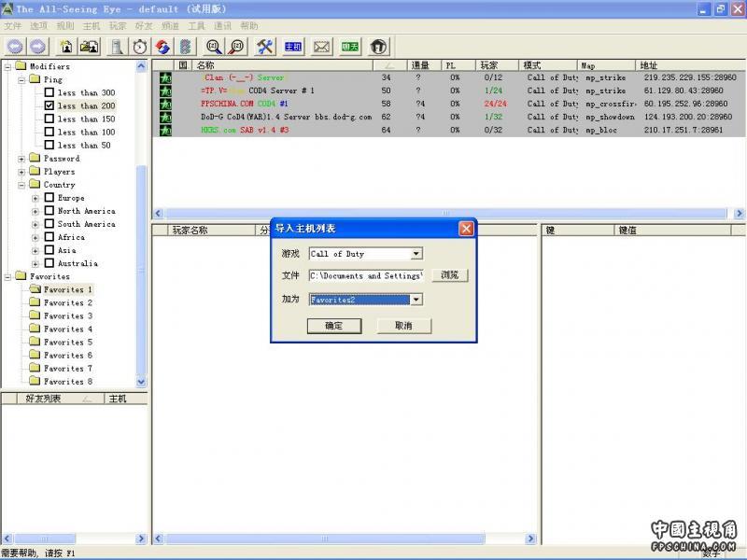747x560 pixels.
Task: Close the 导入主机列表 dialog with the red X
Action: tap(466, 229)
